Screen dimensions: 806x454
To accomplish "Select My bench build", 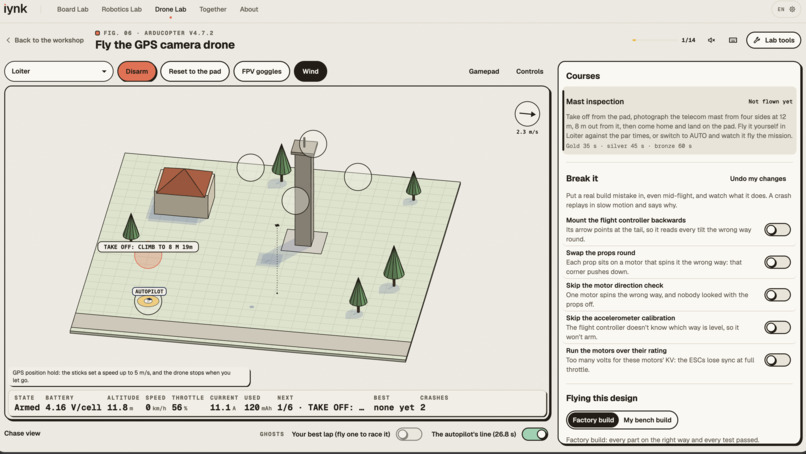I will [x=647, y=420].
